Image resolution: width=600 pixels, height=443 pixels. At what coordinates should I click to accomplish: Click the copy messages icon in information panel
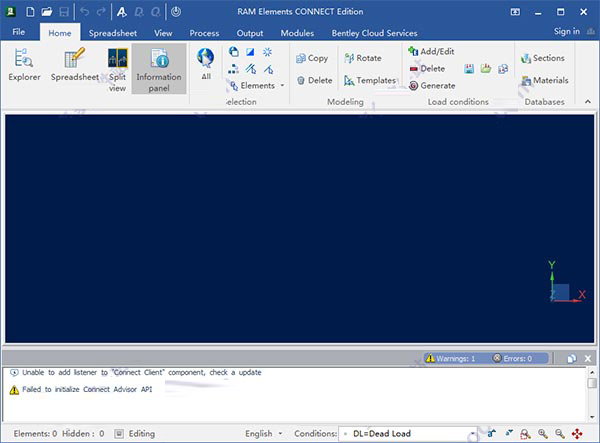572,358
